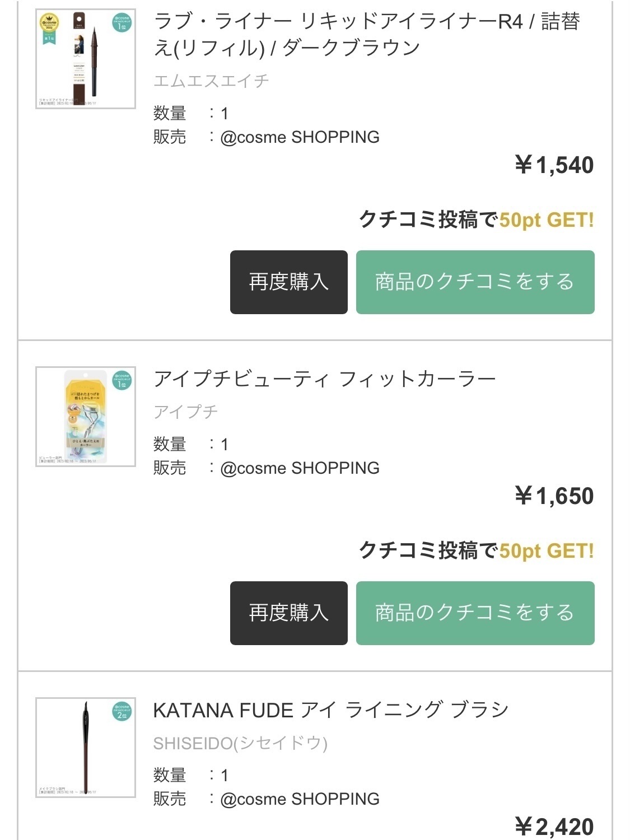
Task: Open アイプチビューティ フィットカーラー product title
Action: tap(325, 379)
